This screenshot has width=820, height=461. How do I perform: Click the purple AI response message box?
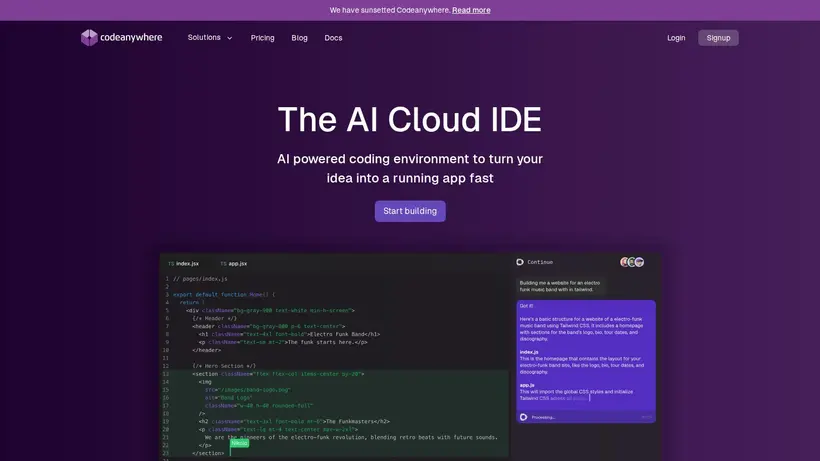(586, 361)
